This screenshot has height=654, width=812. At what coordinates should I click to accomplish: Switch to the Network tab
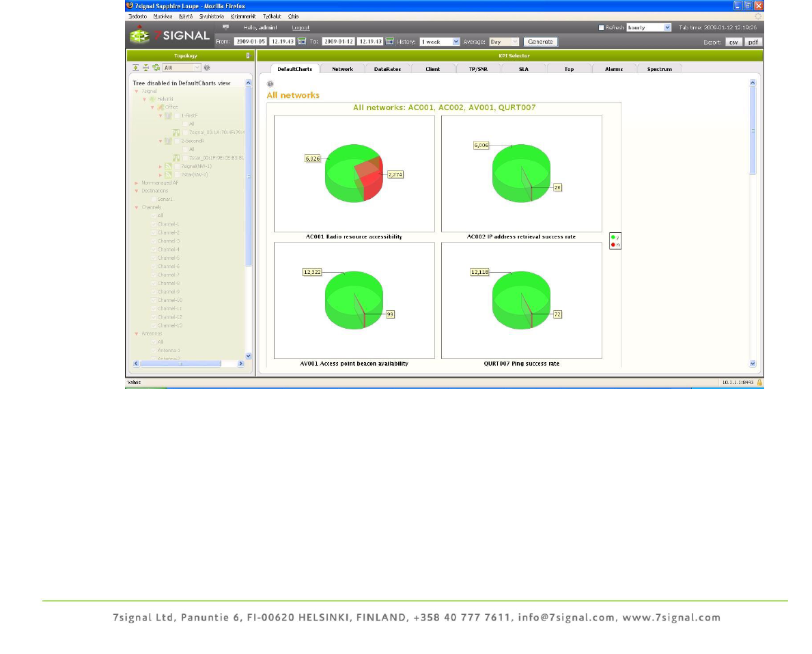[342, 69]
